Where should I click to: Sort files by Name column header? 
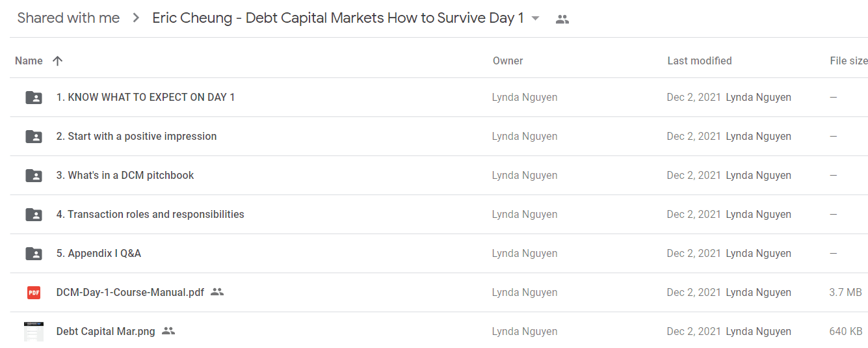[x=29, y=60]
